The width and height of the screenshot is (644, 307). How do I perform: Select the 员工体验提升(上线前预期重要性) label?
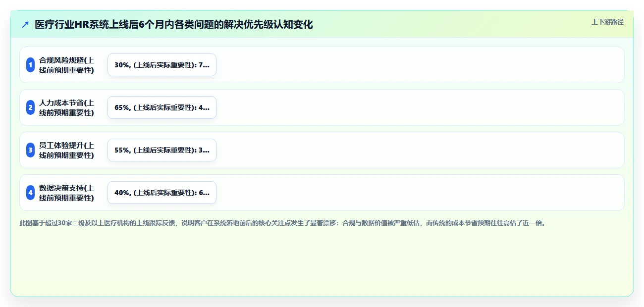(x=66, y=150)
